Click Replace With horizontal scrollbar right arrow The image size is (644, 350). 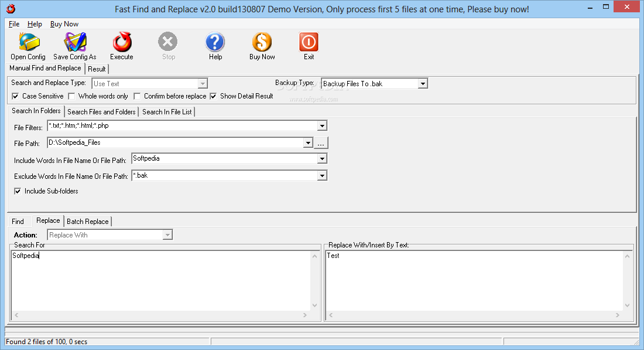pos(617,315)
